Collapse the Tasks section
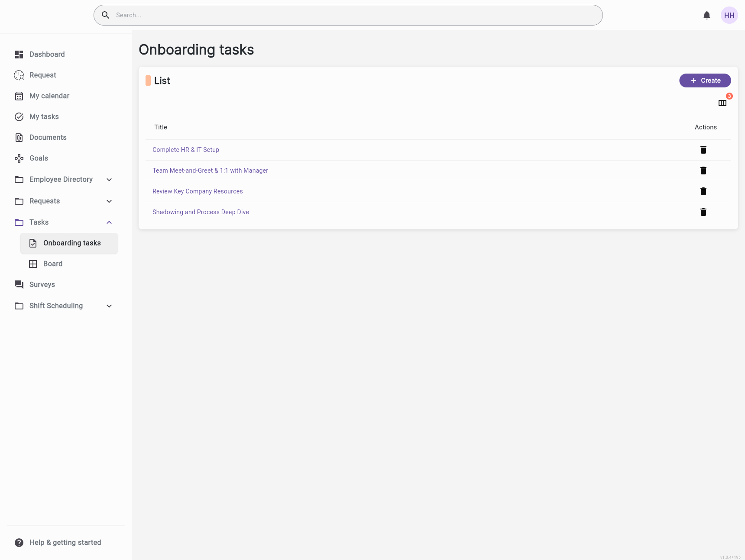This screenshot has width=745, height=560. [x=109, y=222]
